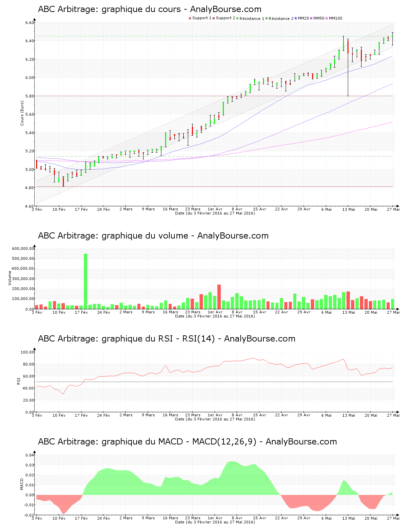This screenshot has width=412, height=532.
Task: Click the 5.20 price axis value
Action: coord(30,151)
